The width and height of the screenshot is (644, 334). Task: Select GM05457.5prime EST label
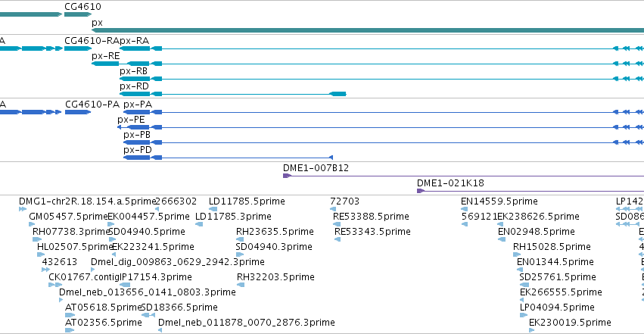(68, 217)
